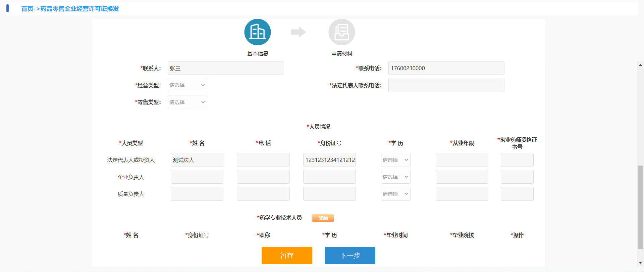
Task: Click the 基本信息 building step icon
Action: 257,32
